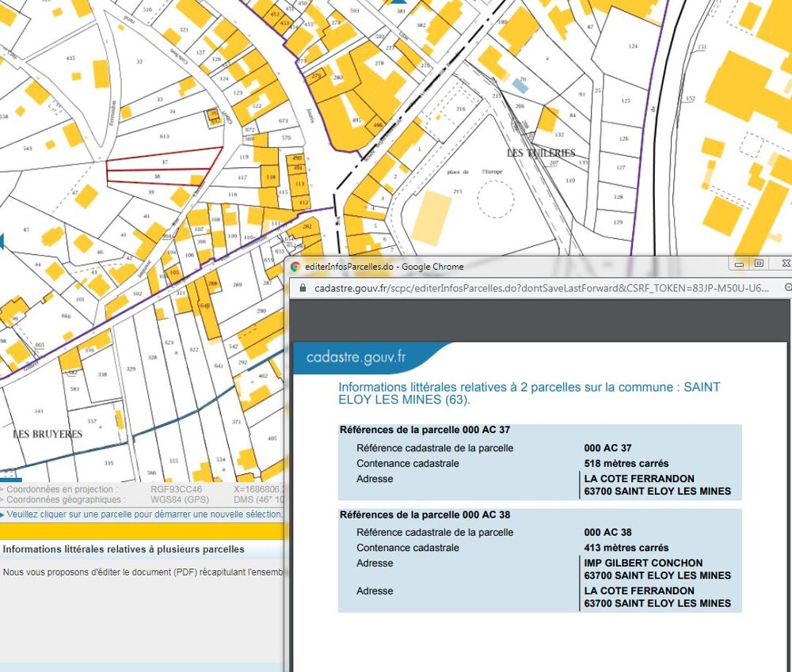Click '518 mètres carrés' value
The height and width of the screenshot is (672, 792).
pos(626,464)
